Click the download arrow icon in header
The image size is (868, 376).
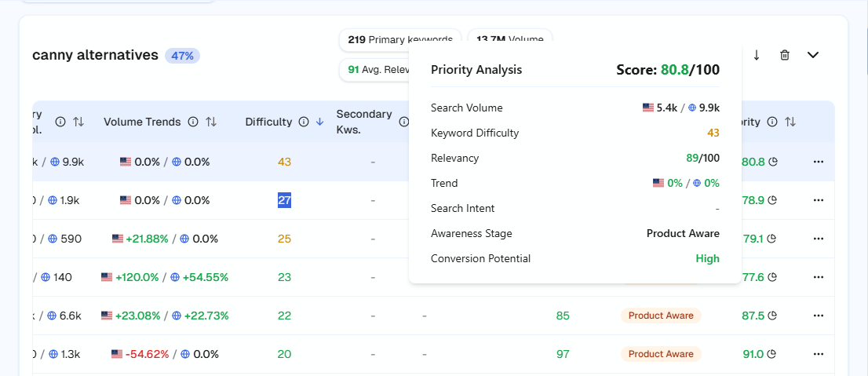[757, 55]
